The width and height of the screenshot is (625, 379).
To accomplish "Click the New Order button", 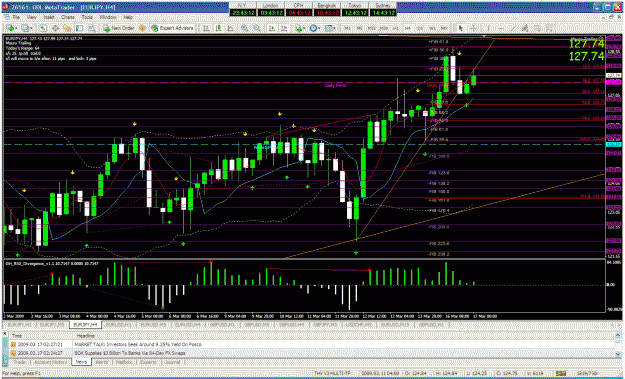I will [x=119, y=28].
